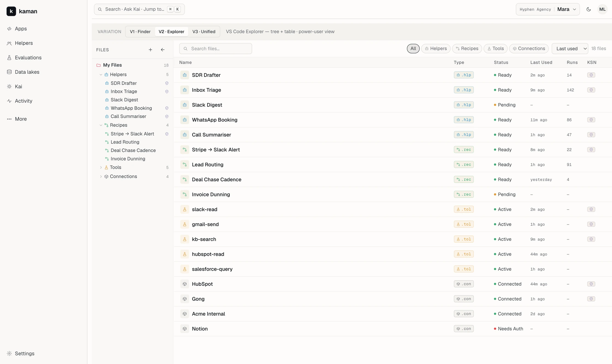Switch to V1 · Finder variation
The image size is (612, 364).
click(x=140, y=31)
